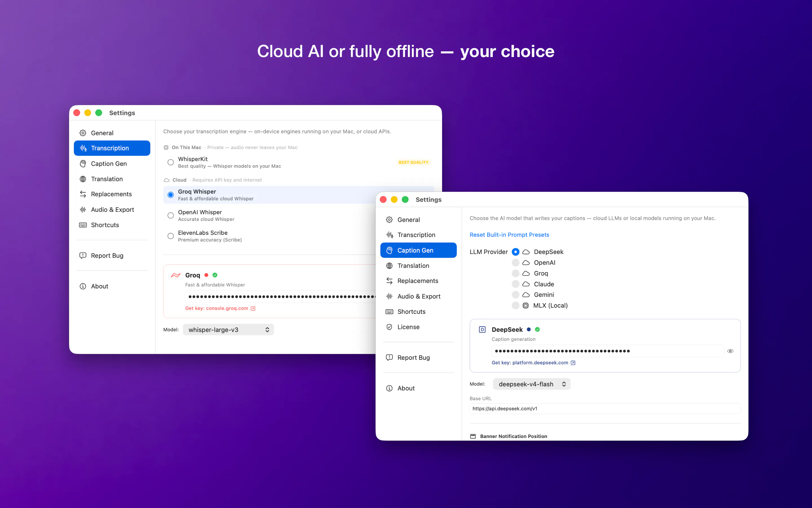
Task: Open the About item in front window
Action: 418,388
